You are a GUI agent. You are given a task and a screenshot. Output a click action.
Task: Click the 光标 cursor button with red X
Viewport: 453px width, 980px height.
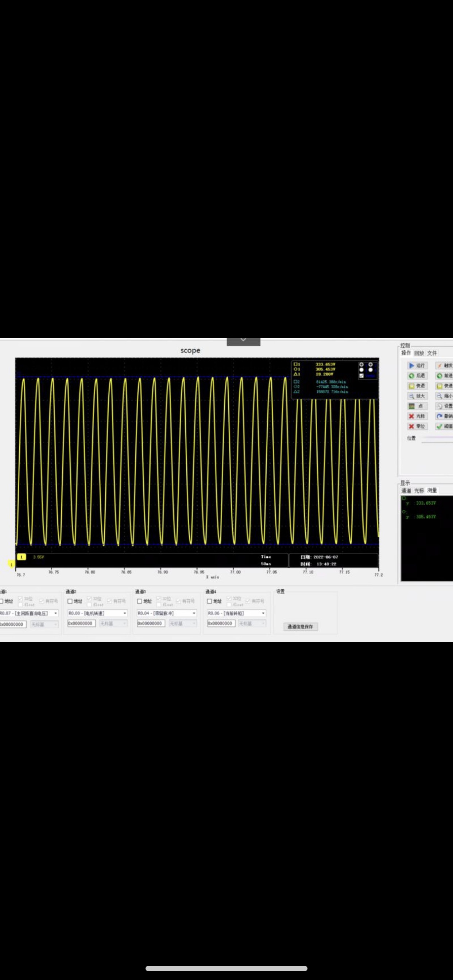tap(417, 416)
